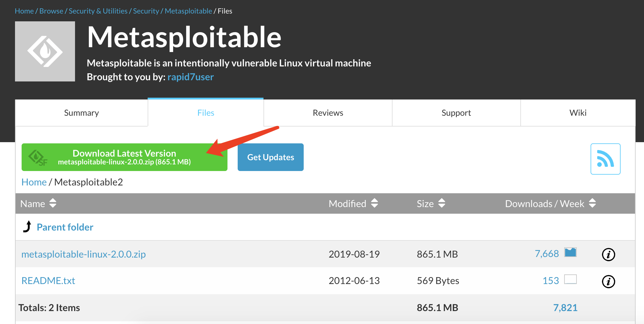
Task: Click the 7,821 total downloads link
Action: click(565, 307)
